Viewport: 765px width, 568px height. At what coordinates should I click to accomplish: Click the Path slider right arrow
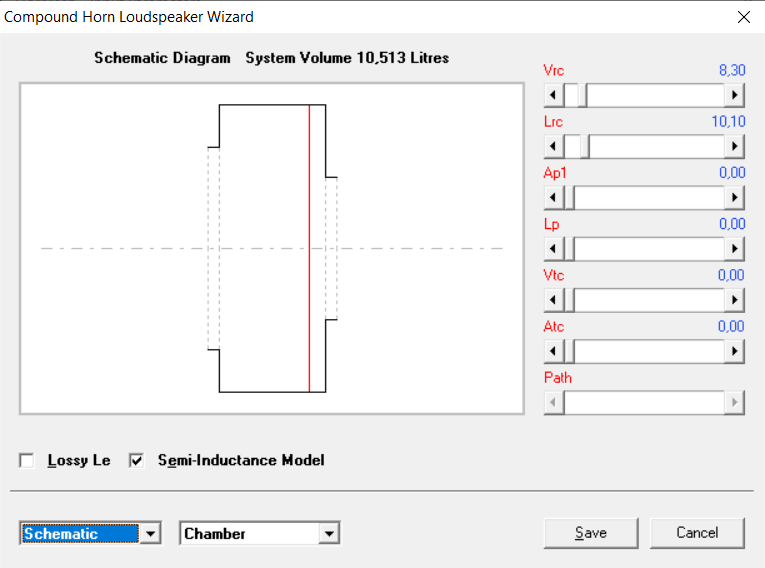tap(734, 402)
